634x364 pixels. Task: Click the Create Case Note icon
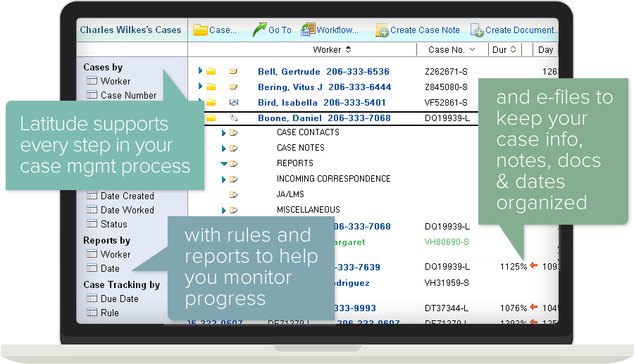382,30
